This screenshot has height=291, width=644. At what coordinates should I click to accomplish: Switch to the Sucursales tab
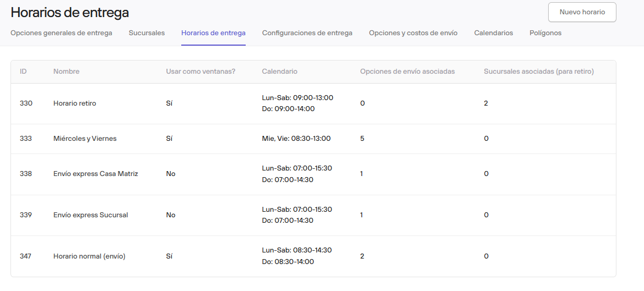tap(147, 33)
